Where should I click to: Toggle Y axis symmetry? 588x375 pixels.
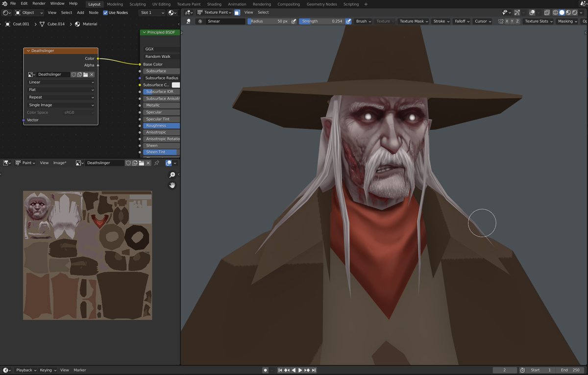[513, 21]
